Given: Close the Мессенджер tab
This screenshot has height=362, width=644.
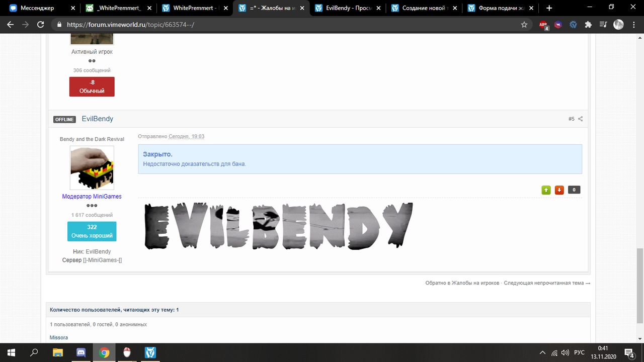Looking at the screenshot, I should (x=72, y=8).
